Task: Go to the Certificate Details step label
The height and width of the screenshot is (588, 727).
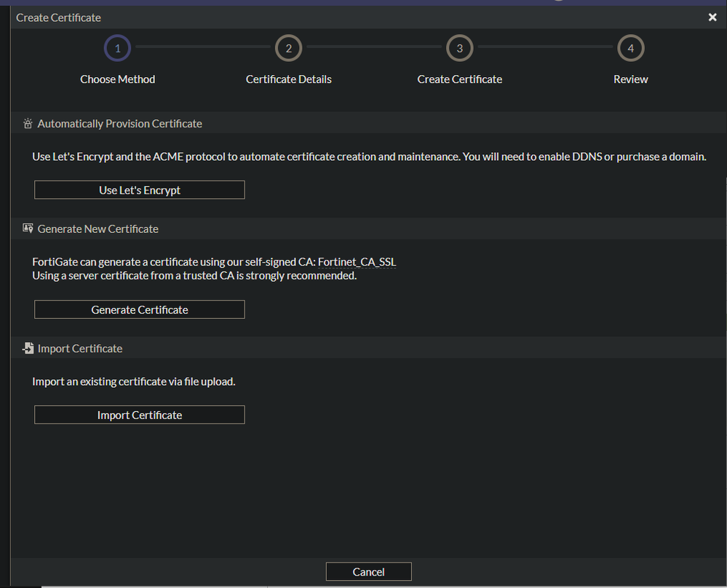Action: (x=289, y=79)
